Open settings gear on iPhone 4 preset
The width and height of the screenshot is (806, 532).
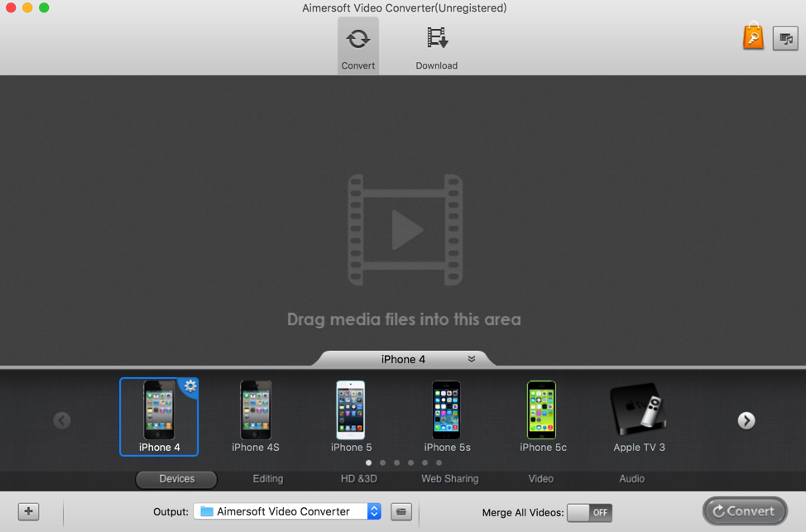click(190, 386)
